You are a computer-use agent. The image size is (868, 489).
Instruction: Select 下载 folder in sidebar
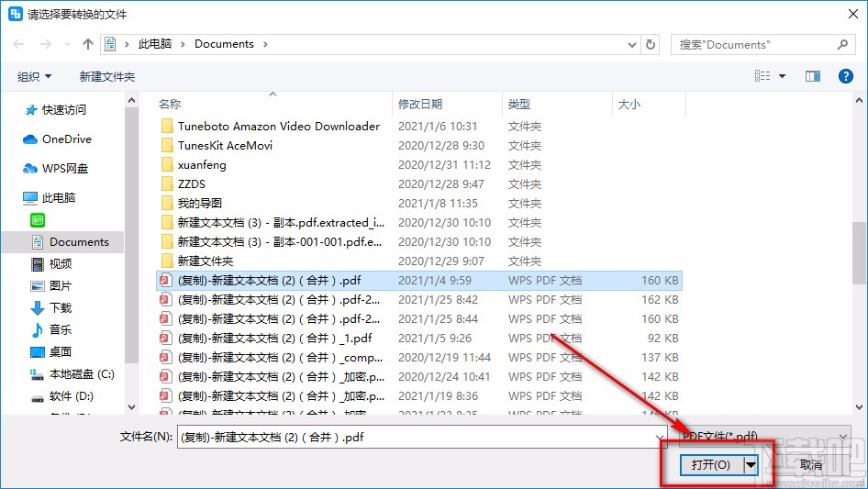pos(51,308)
